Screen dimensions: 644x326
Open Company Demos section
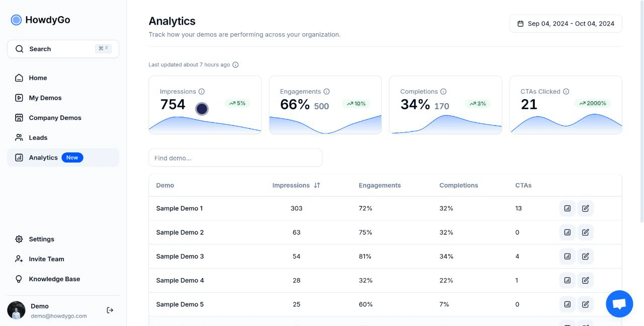[55, 118]
